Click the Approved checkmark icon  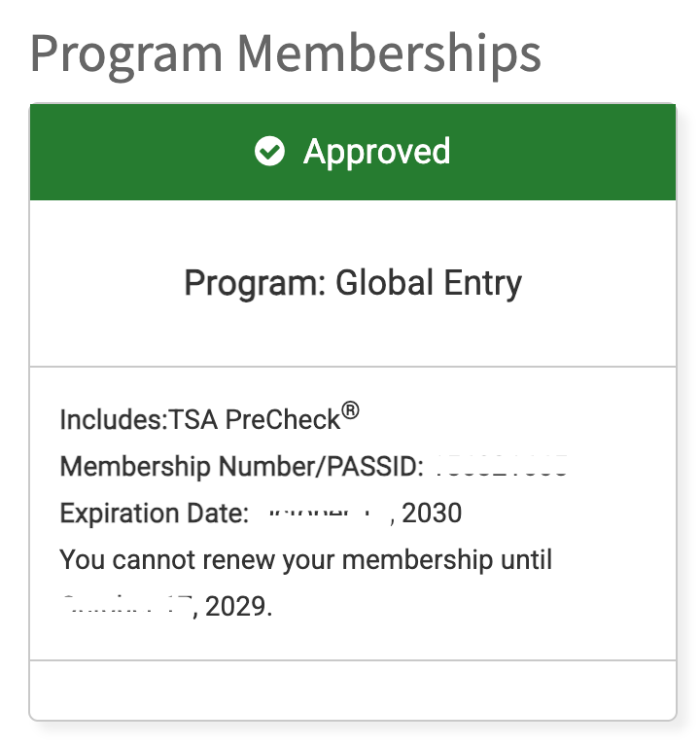click(x=269, y=152)
